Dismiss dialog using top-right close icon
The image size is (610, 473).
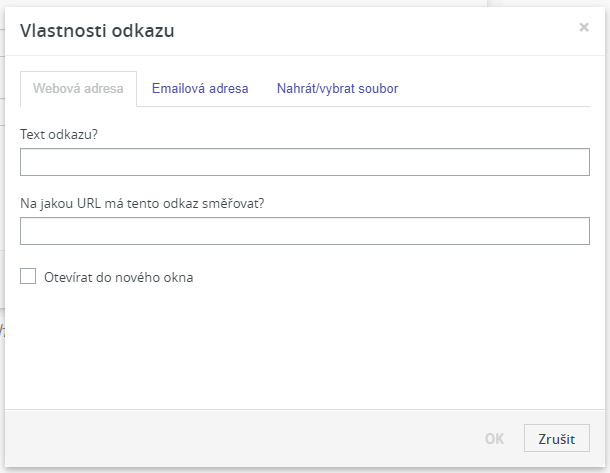(584, 27)
